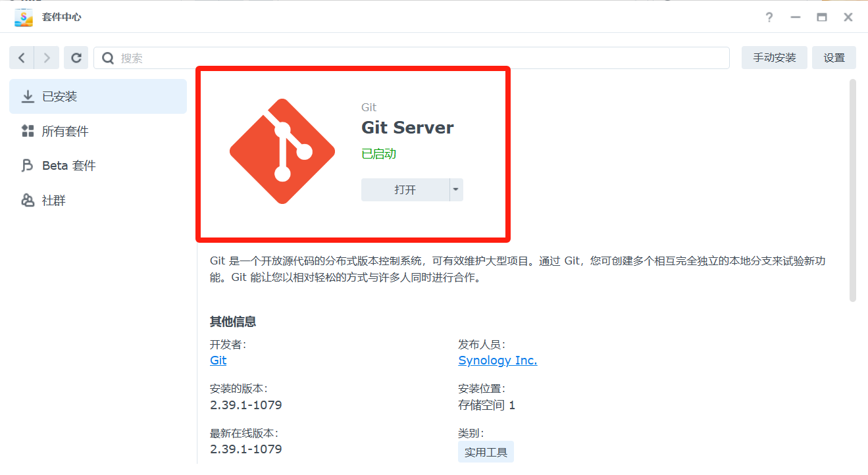Click the large Git Server logo
Viewport: 868px width, 475px height.
[282, 151]
